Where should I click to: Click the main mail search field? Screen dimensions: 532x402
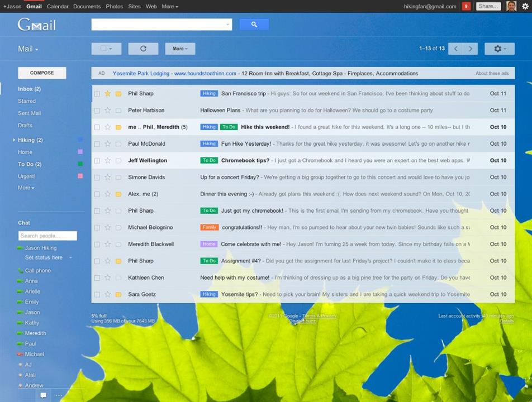pyautogui.click(x=161, y=25)
